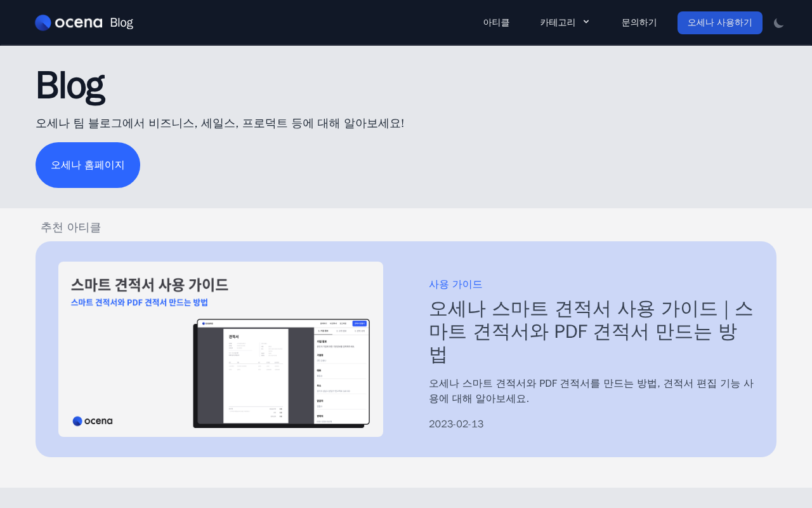Go to the 문의하기 page
The image size is (812, 508).
[639, 23]
